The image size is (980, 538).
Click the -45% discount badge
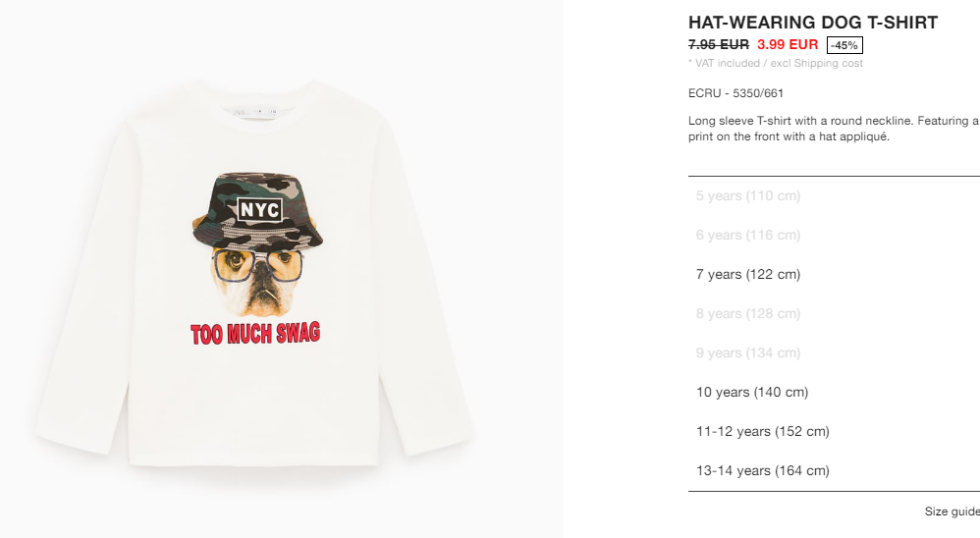[844, 45]
